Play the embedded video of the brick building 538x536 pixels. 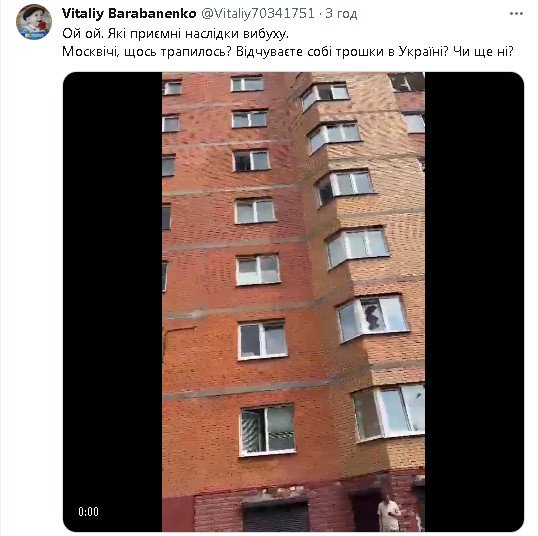[x=293, y=302]
